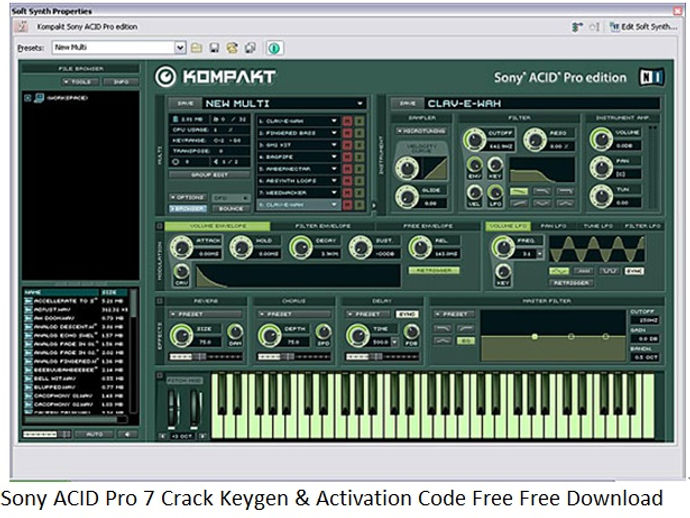
Task: Click the Info button in file browser
Action: (121, 82)
